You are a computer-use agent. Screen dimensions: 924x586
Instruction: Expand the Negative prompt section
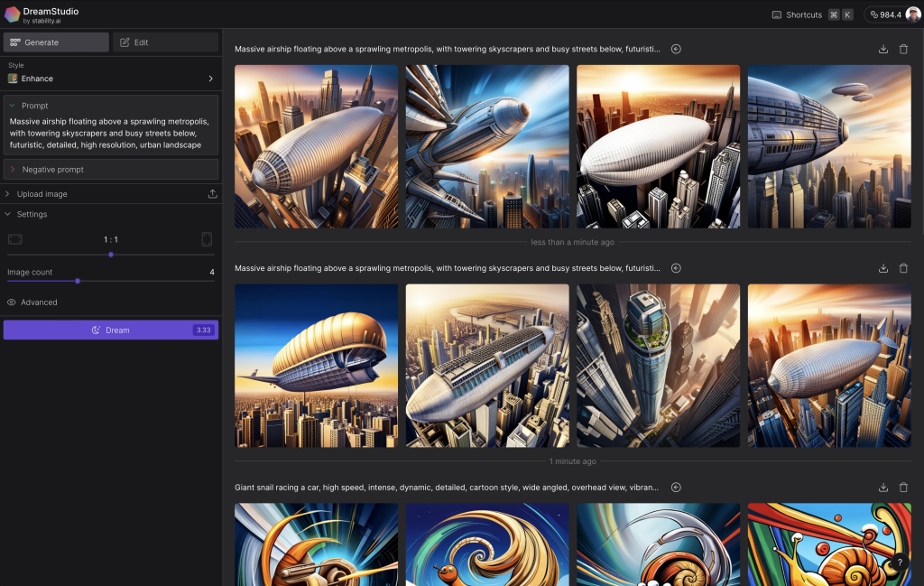click(111, 169)
